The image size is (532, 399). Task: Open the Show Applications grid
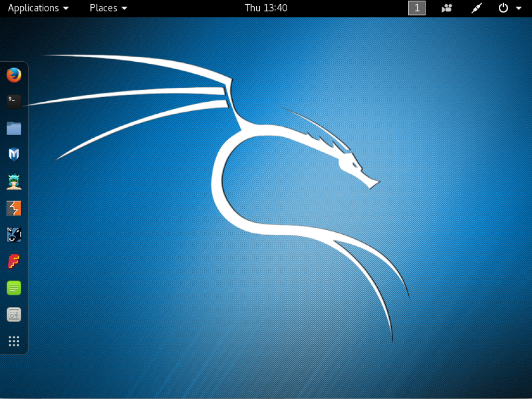click(14, 341)
